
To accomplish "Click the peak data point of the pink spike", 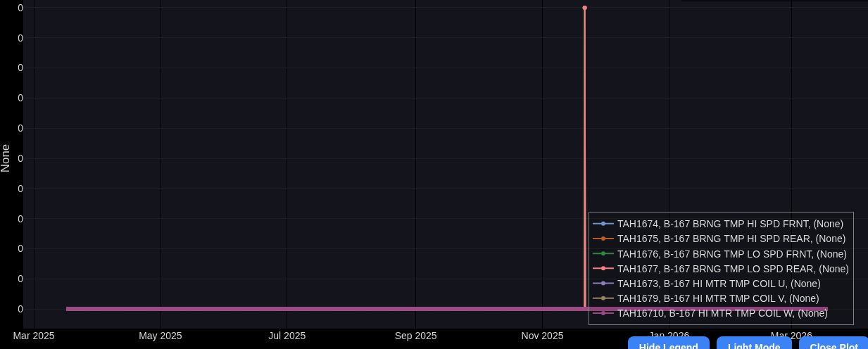I will pos(584,8).
